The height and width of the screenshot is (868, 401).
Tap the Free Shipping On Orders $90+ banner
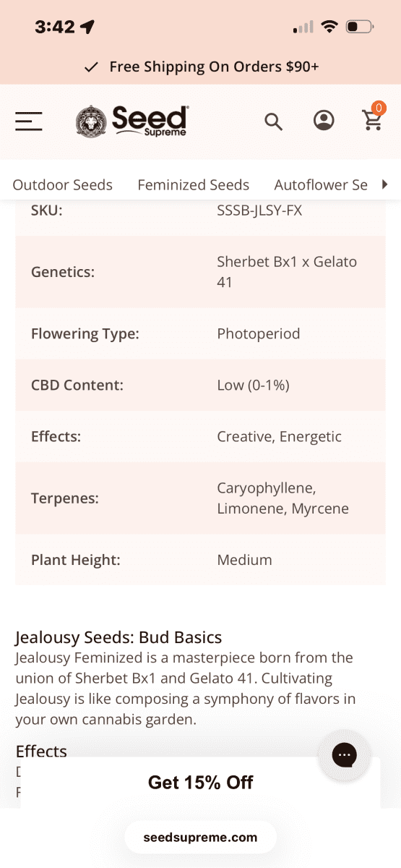point(201,67)
